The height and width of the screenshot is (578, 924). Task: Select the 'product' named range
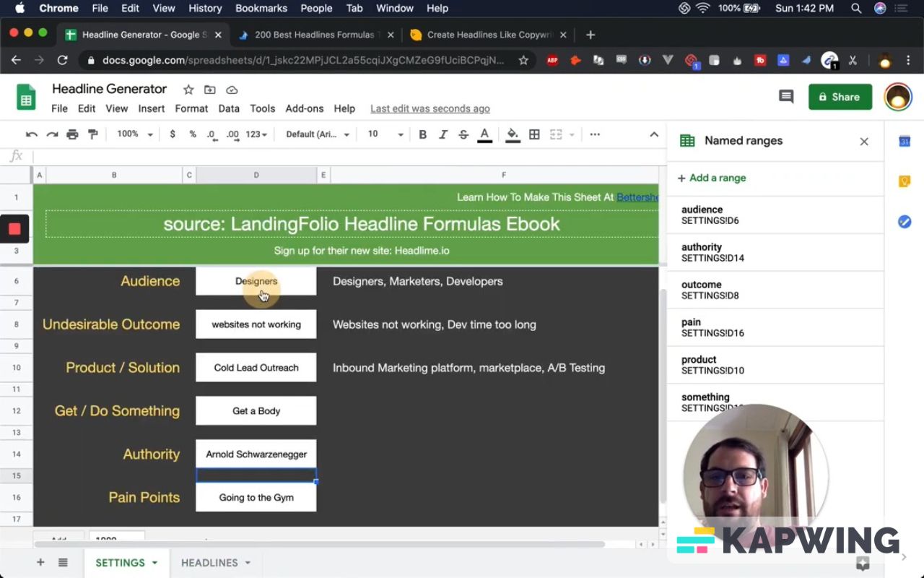pos(775,366)
